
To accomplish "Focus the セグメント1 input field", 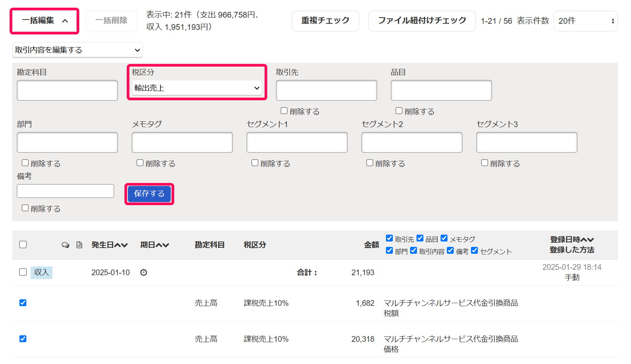I will pos(297,142).
